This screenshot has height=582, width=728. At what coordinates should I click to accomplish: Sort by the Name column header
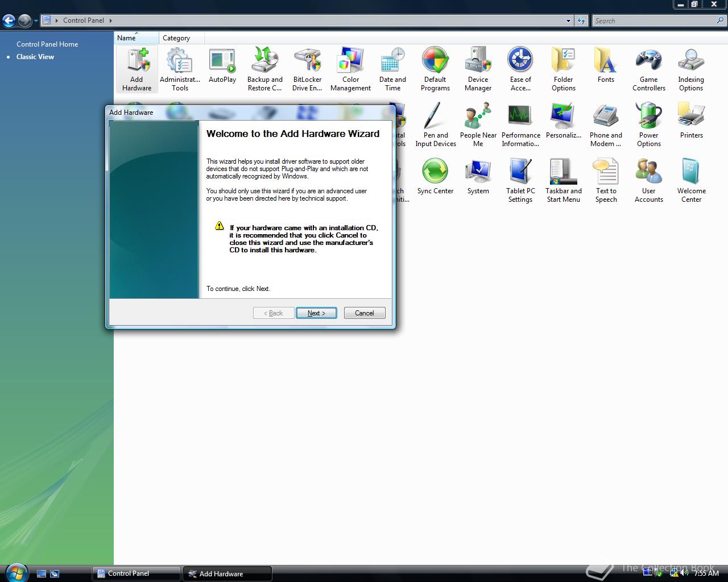coord(136,38)
